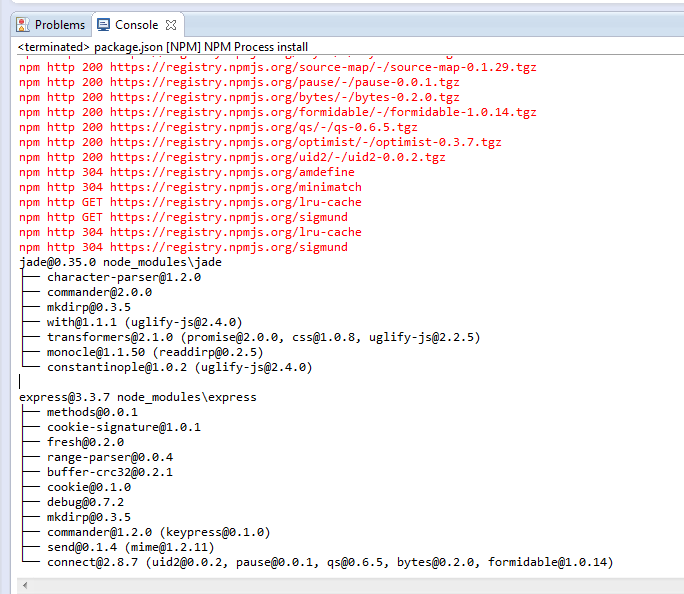The width and height of the screenshot is (684, 594).
Task: Click the uid2-0.0.2.tgz URL line
Action: [x=232, y=157]
